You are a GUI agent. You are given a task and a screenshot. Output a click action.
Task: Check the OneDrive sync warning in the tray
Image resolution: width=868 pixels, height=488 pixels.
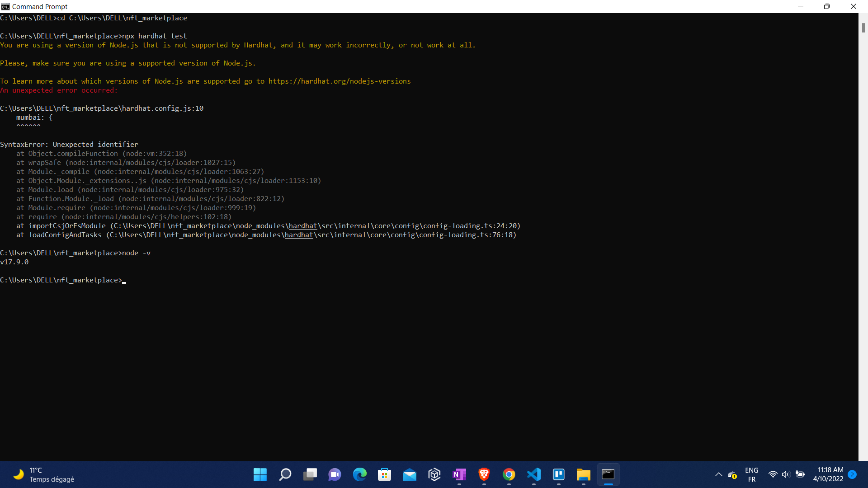click(732, 475)
